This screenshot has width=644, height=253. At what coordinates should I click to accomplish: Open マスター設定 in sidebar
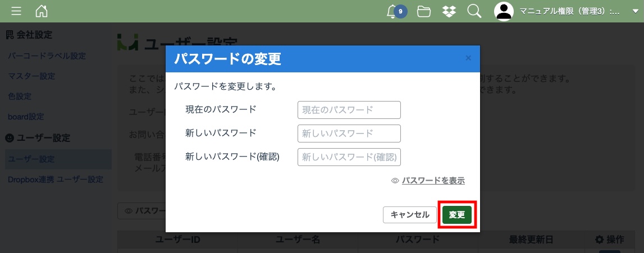point(31,76)
